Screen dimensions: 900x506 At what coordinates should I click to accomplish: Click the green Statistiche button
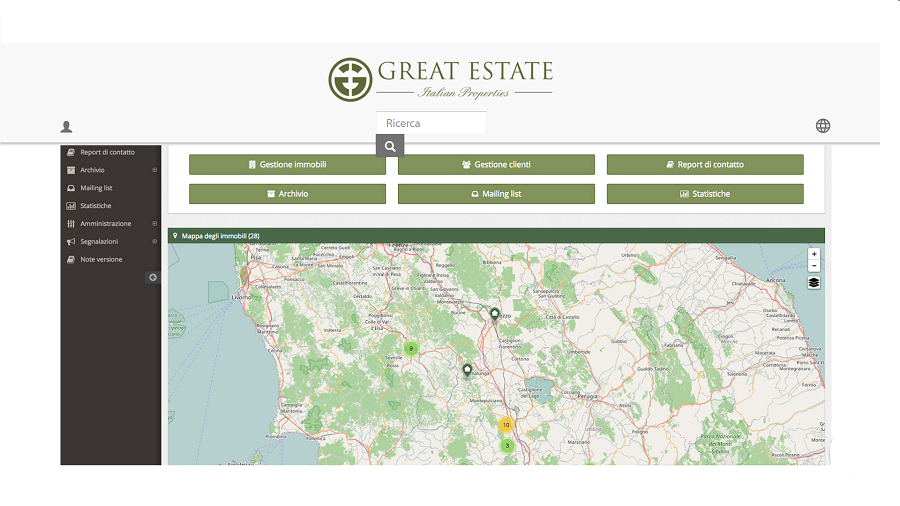point(705,194)
